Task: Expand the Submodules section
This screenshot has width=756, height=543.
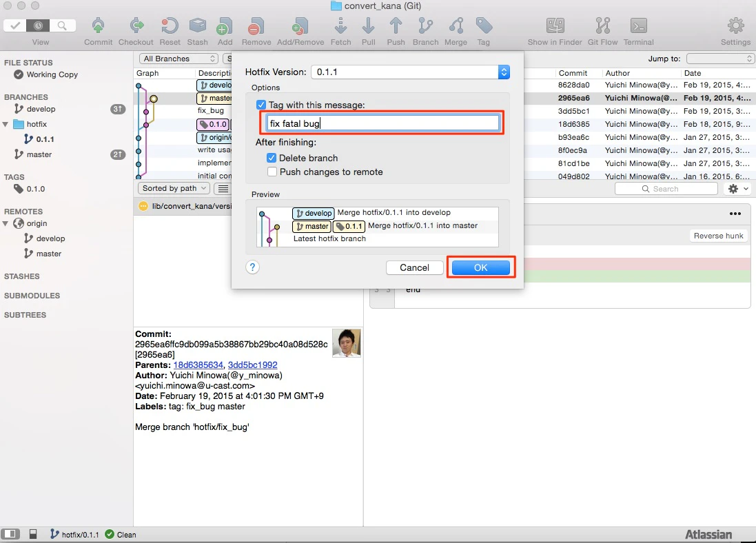Action: click(32, 296)
